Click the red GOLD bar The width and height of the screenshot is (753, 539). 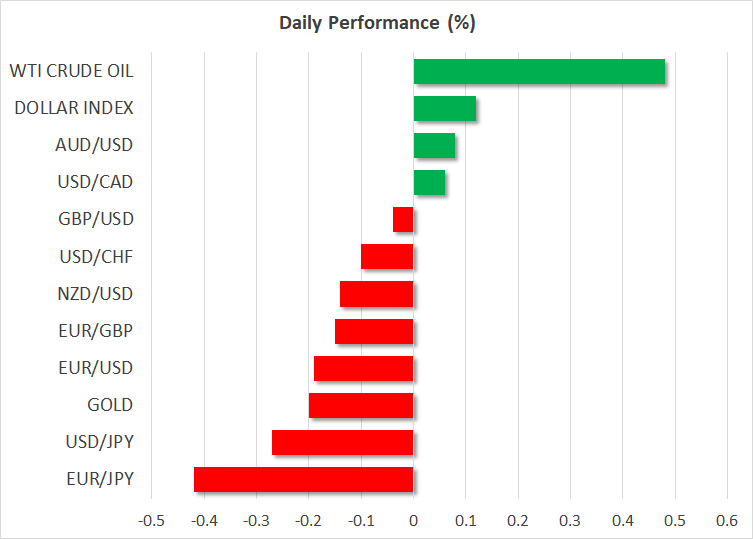click(x=361, y=405)
